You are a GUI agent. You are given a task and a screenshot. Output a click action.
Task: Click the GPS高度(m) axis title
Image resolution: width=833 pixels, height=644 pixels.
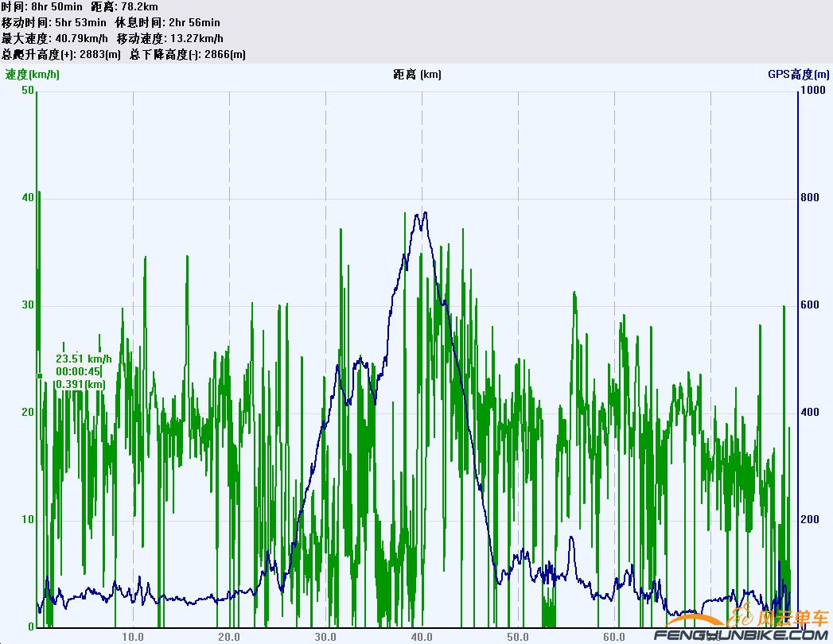798,75
